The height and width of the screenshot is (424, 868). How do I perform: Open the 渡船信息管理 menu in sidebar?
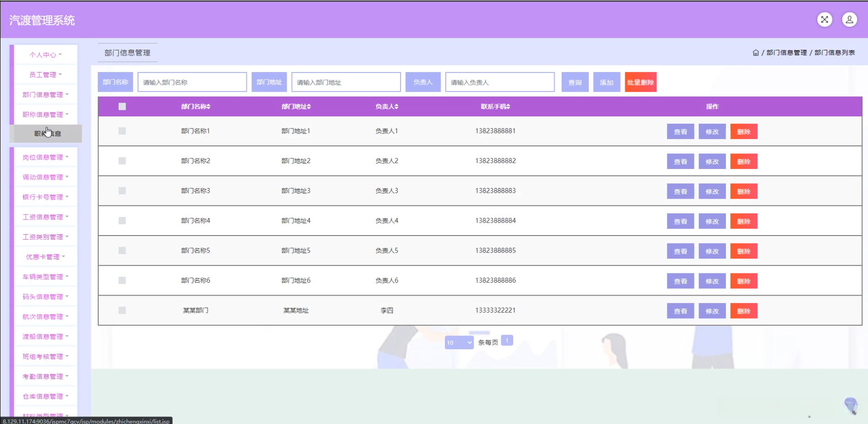[x=46, y=336]
